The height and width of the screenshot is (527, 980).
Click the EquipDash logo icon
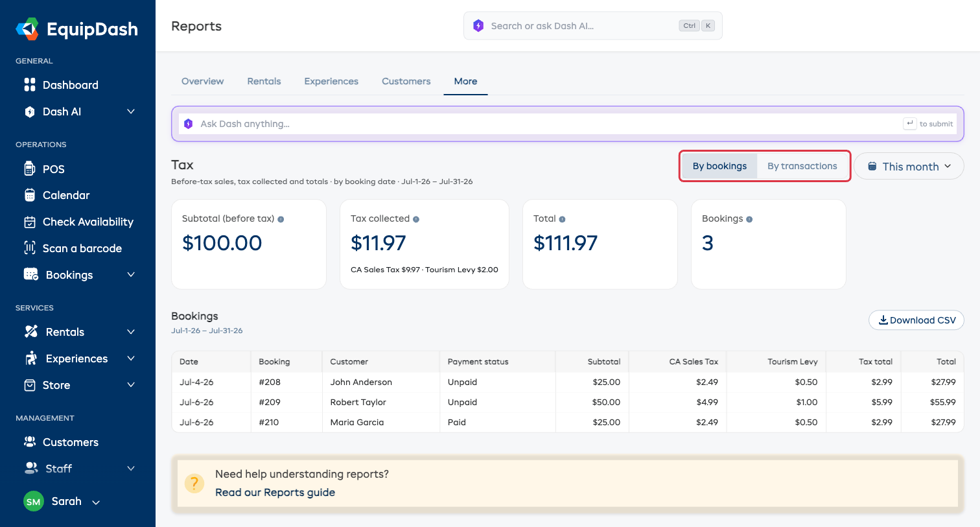click(27, 29)
